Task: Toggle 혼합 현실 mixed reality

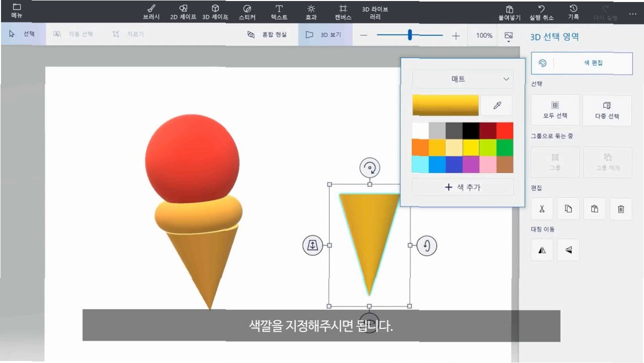Action: tap(267, 35)
